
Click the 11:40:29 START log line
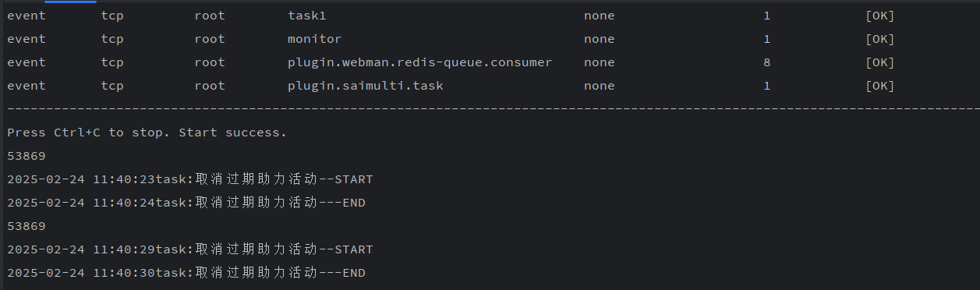pos(190,249)
